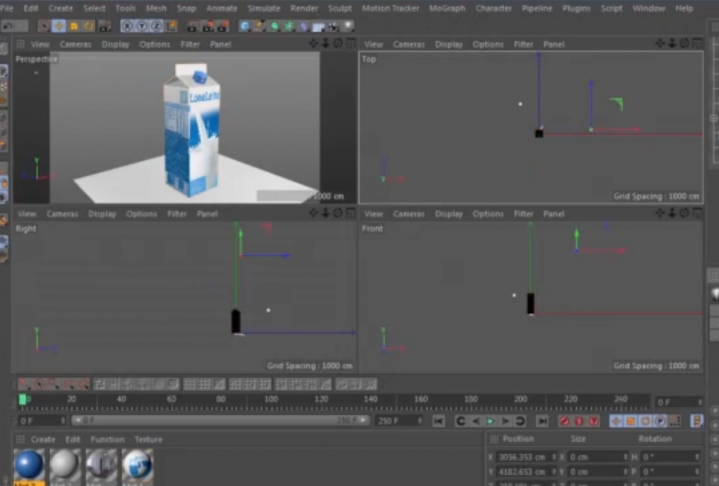
Task: Play the animation forward
Action: click(x=490, y=421)
